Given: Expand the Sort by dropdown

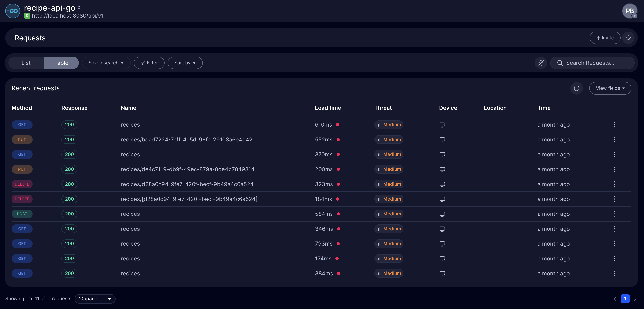Looking at the screenshot, I should (185, 63).
